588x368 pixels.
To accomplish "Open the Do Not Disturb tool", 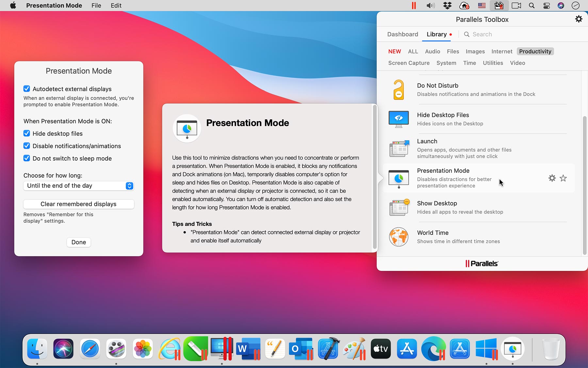I will [x=437, y=85].
